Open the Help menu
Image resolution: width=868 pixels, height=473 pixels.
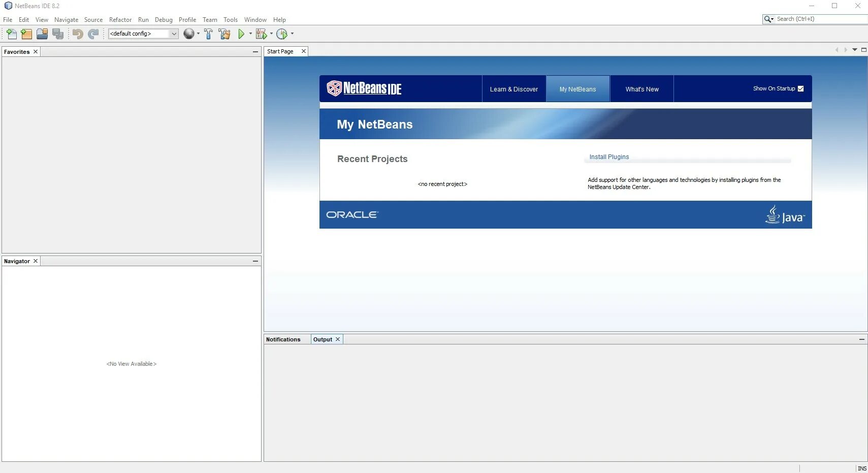click(279, 20)
